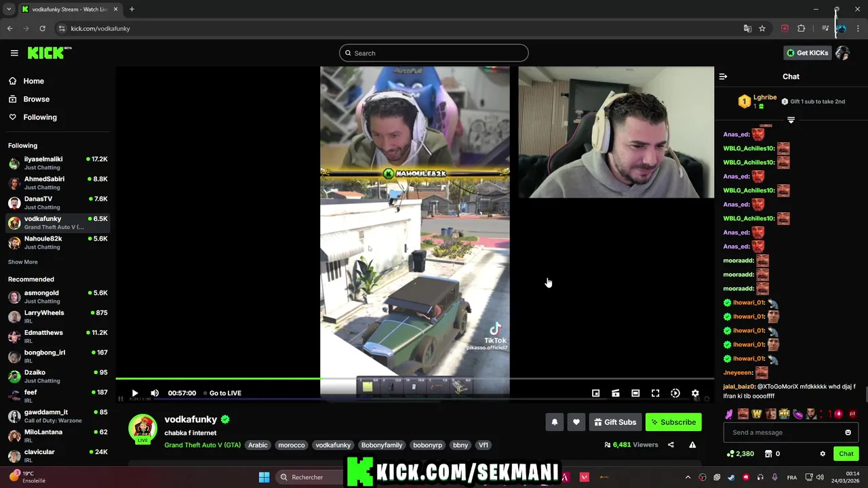Open ilyaselmaliki channel
The width and height of the screenshot is (868, 488).
tap(58, 163)
